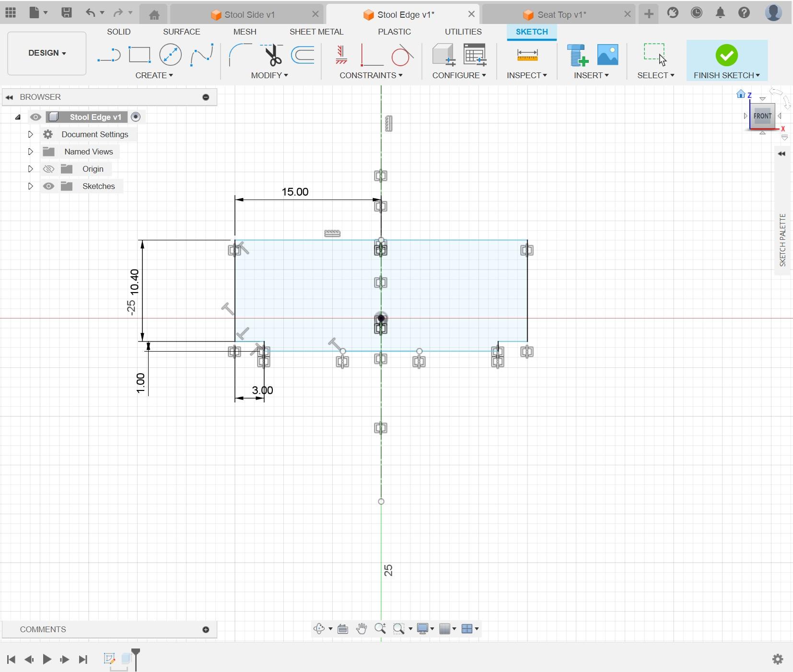Open the DESIGN workspace dropdown

47,53
